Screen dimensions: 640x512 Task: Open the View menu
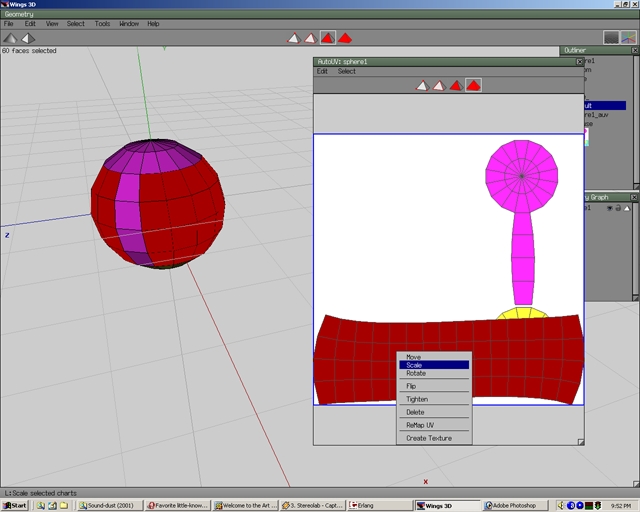52,24
